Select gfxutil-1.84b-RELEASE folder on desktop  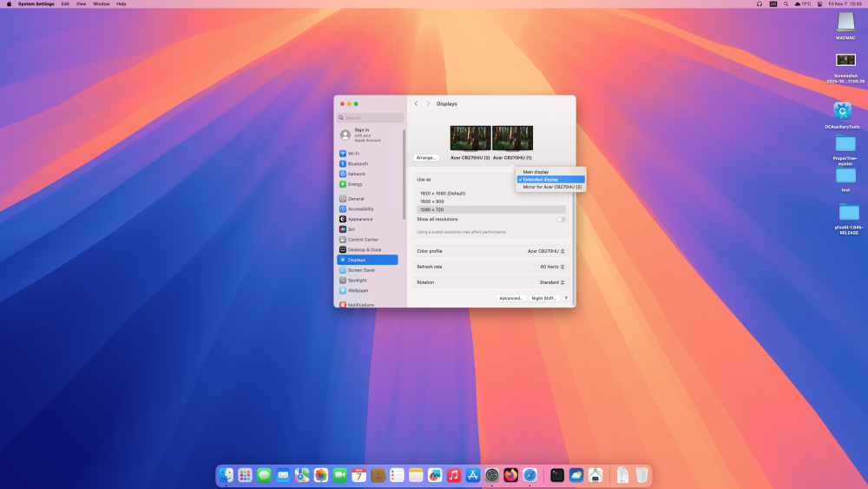click(x=849, y=219)
